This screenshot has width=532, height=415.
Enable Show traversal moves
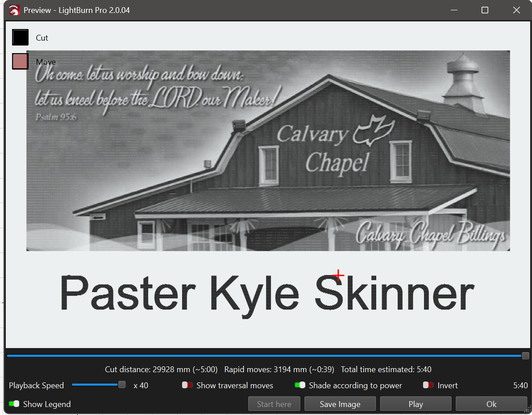click(187, 385)
